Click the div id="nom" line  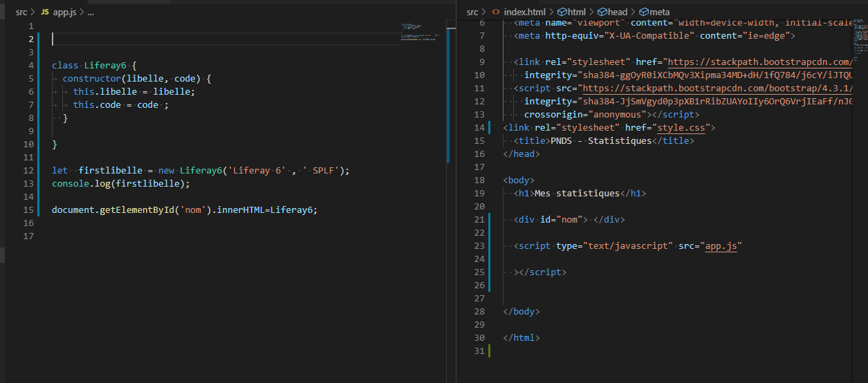pyautogui.click(x=569, y=220)
